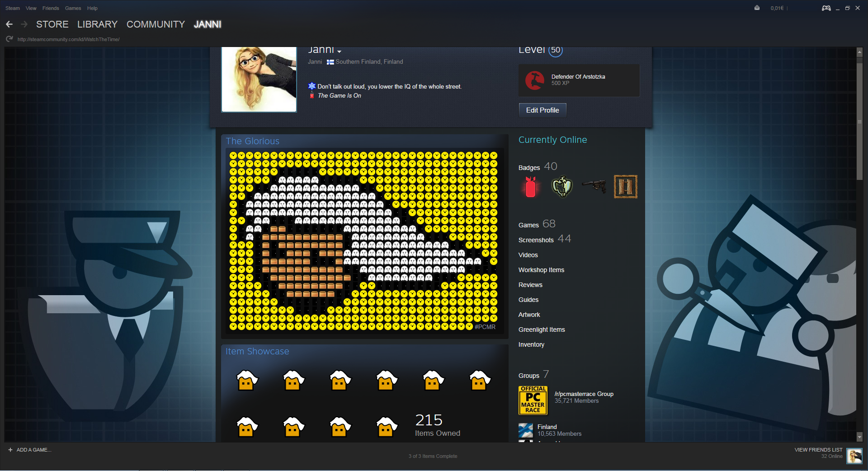Image resolution: width=868 pixels, height=471 pixels.
Task: Click the Defender Of Arstotzka badge title
Action: (x=578, y=77)
